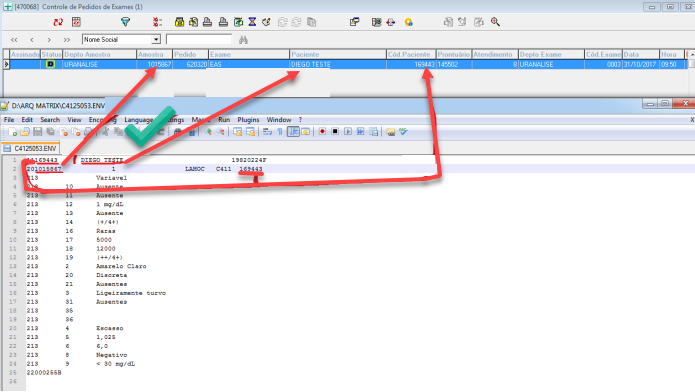Go to previous record with < button

(31, 40)
